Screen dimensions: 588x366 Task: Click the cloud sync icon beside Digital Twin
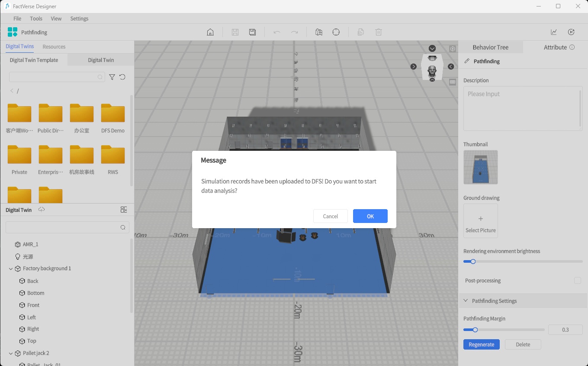point(42,210)
